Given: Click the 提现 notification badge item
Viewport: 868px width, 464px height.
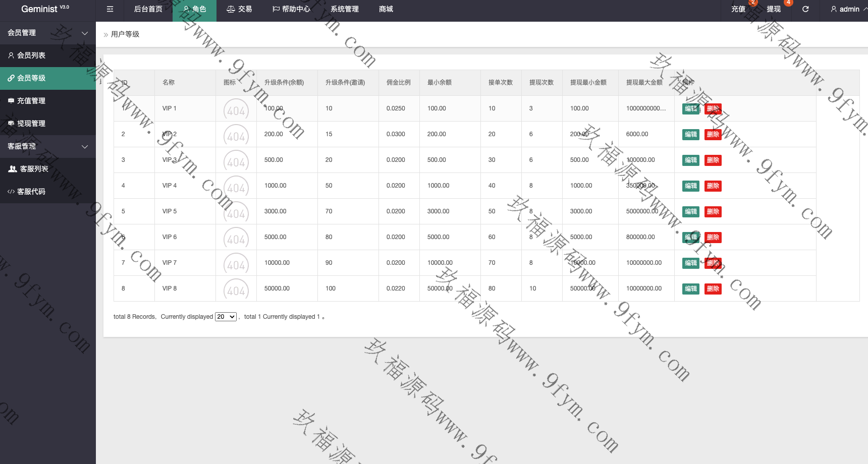Looking at the screenshot, I should [x=774, y=9].
